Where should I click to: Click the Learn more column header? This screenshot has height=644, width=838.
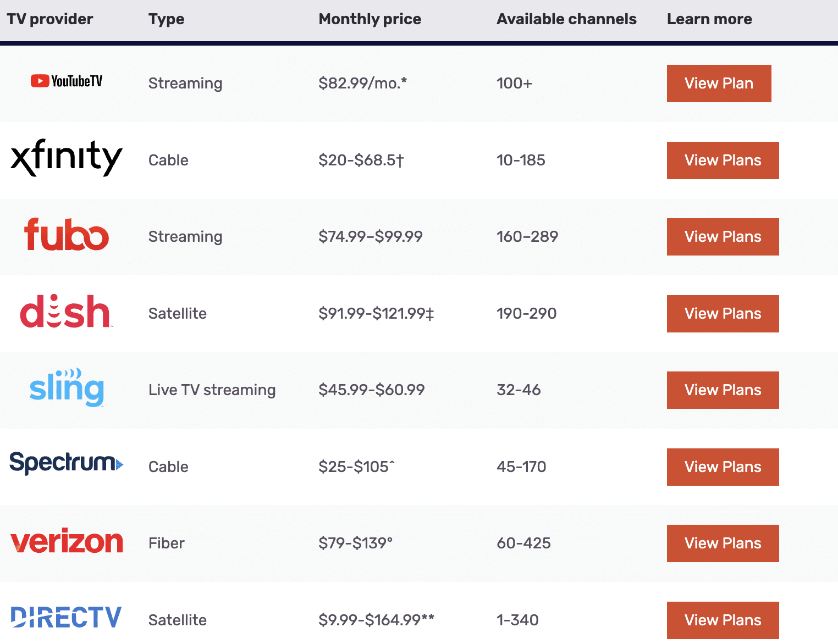pos(709,19)
